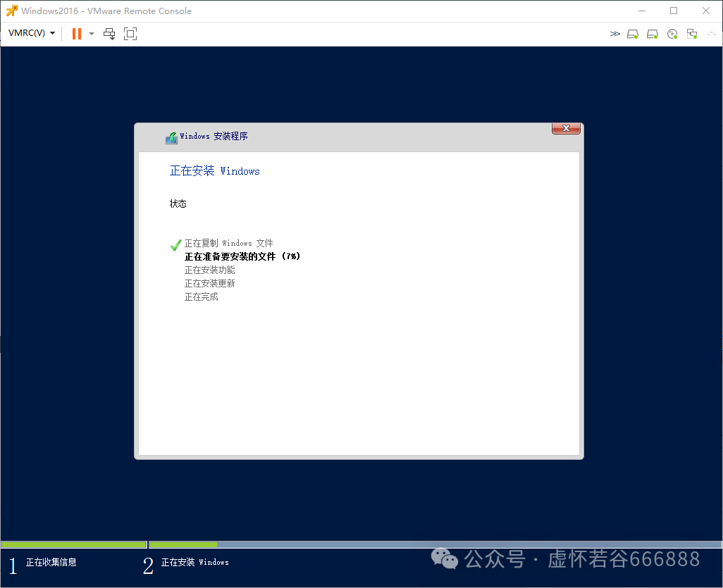
Task: Select the 正在复制 Windows 文件 step
Action: pyautogui.click(x=229, y=243)
